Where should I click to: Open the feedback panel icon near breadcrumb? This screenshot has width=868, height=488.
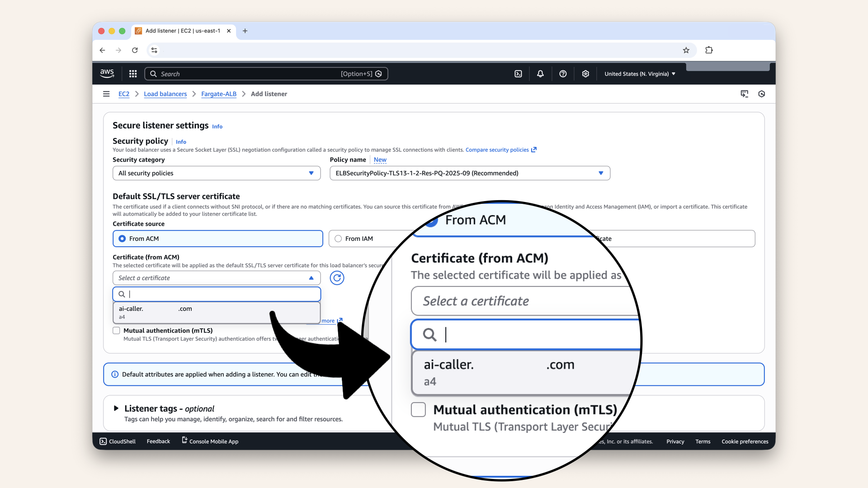[x=745, y=94]
